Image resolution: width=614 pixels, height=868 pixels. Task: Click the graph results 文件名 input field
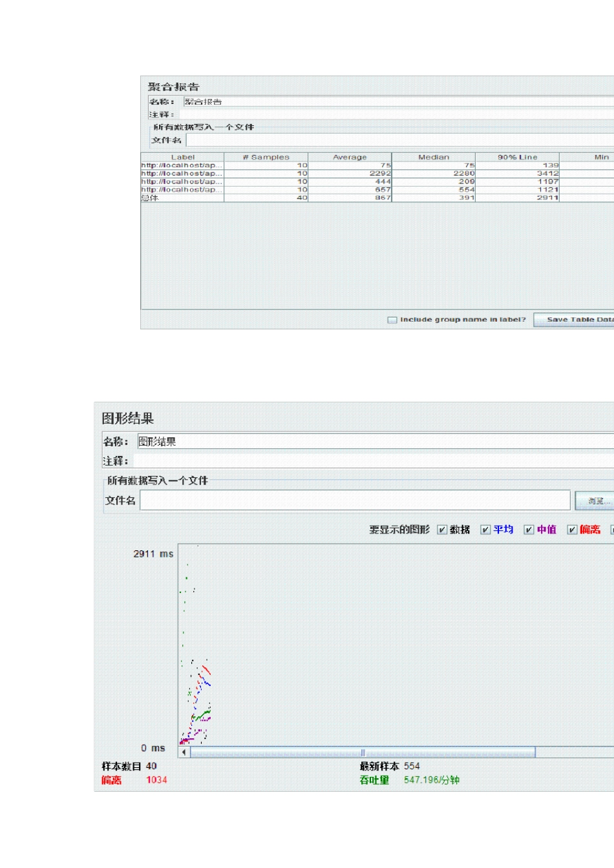(355, 501)
